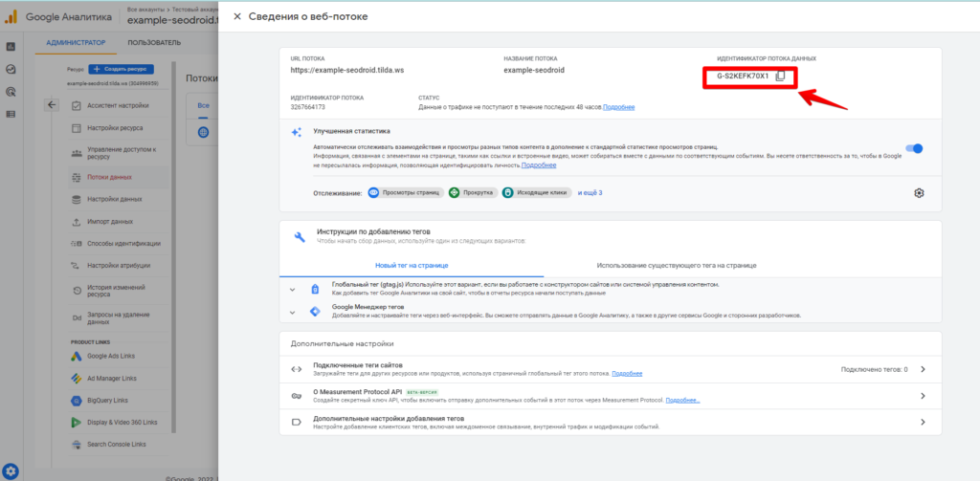This screenshot has width=980, height=481.
Task: Select the ПОЛЬЗОВАТЕЛЬ tab
Action: tap(154, 42)
